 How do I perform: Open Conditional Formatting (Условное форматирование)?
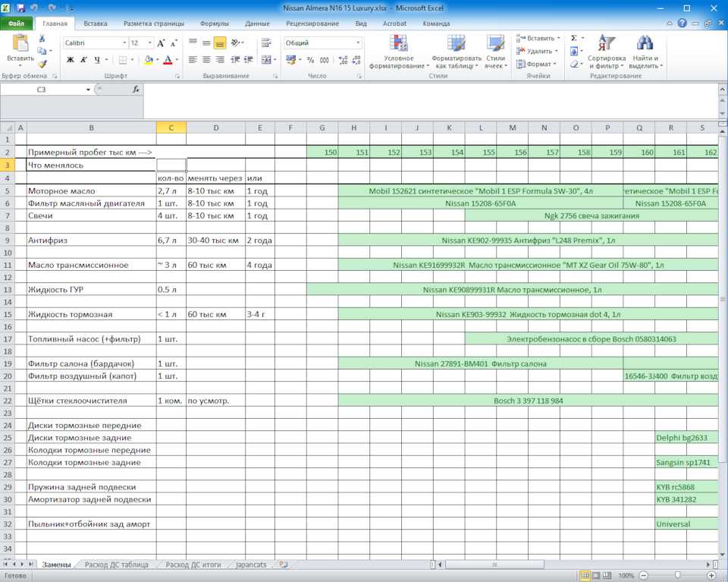point(398,52)
